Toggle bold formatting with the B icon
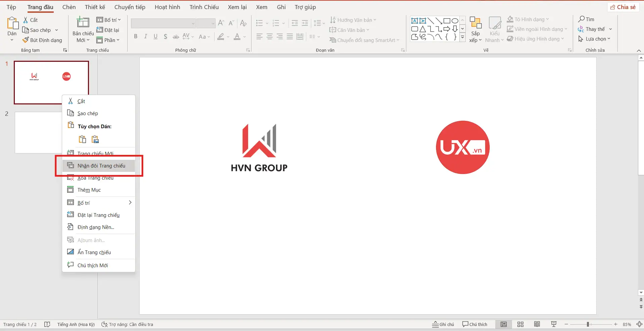The image size is (644, 331). (x=135, y=37)
